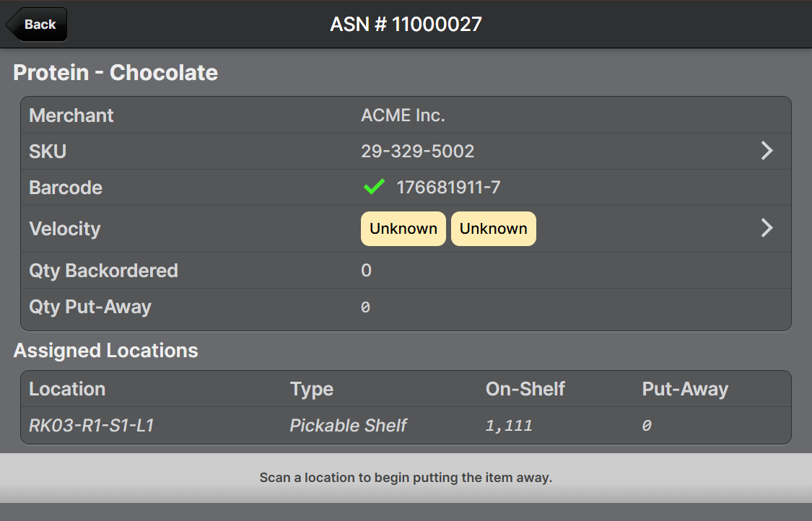Click the Qty Put-Away value
The height and width of the screenshot is (521, 812).
click(365, 307)
